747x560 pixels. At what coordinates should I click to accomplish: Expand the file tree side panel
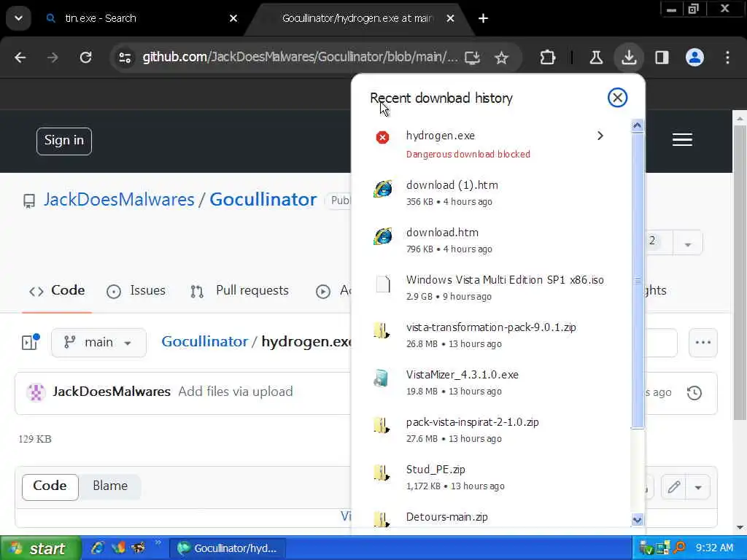(30, 342)
